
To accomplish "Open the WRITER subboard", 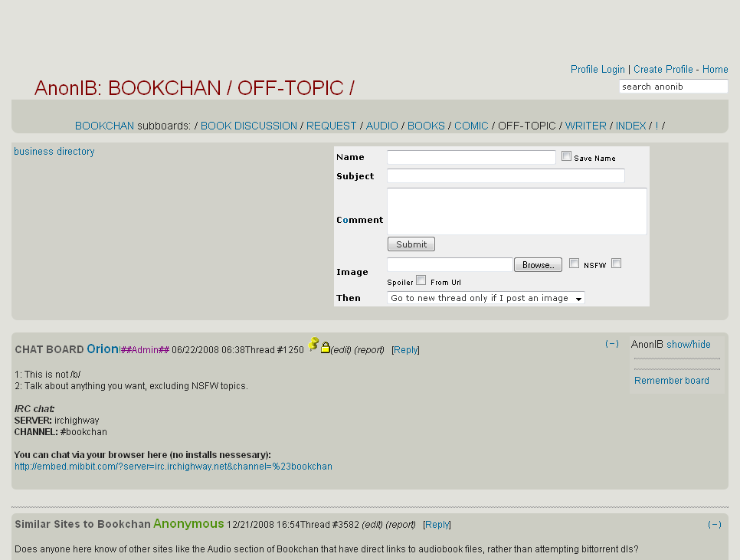I will [x=586, y=126].
